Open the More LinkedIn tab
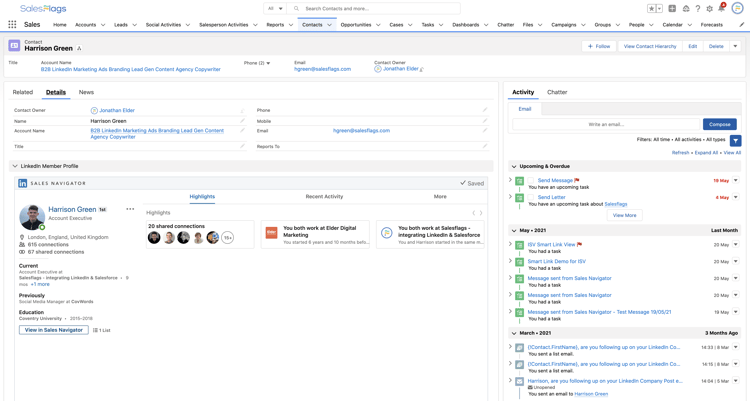The image size is (750, 401). click(x=440, y=197)
